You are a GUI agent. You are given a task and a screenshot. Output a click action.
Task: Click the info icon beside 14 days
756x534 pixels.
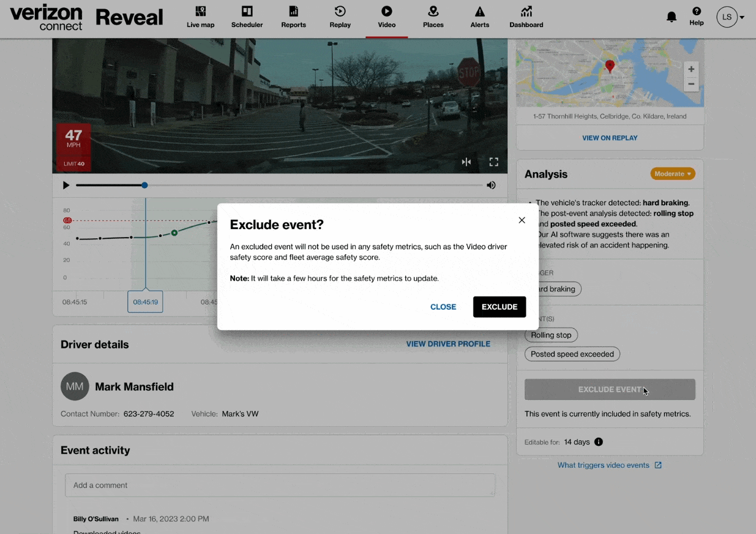[x=599, y=442]
